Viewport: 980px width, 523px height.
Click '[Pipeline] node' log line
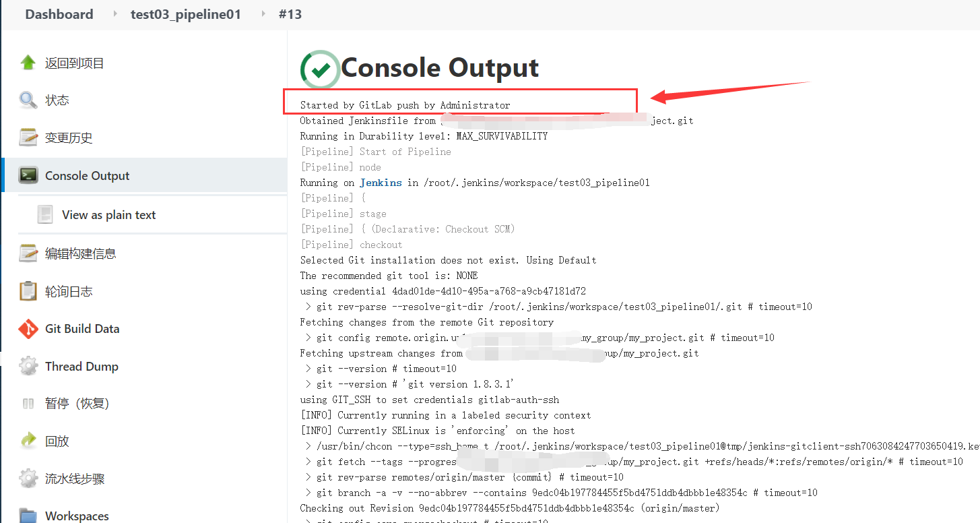click(341, 167)
